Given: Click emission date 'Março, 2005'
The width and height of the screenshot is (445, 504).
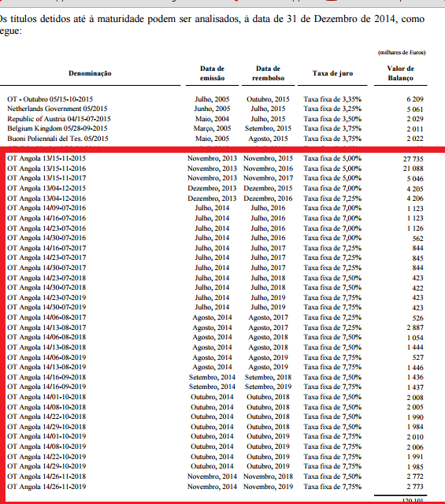Looking at the screenshot, I should click(212, 128).
